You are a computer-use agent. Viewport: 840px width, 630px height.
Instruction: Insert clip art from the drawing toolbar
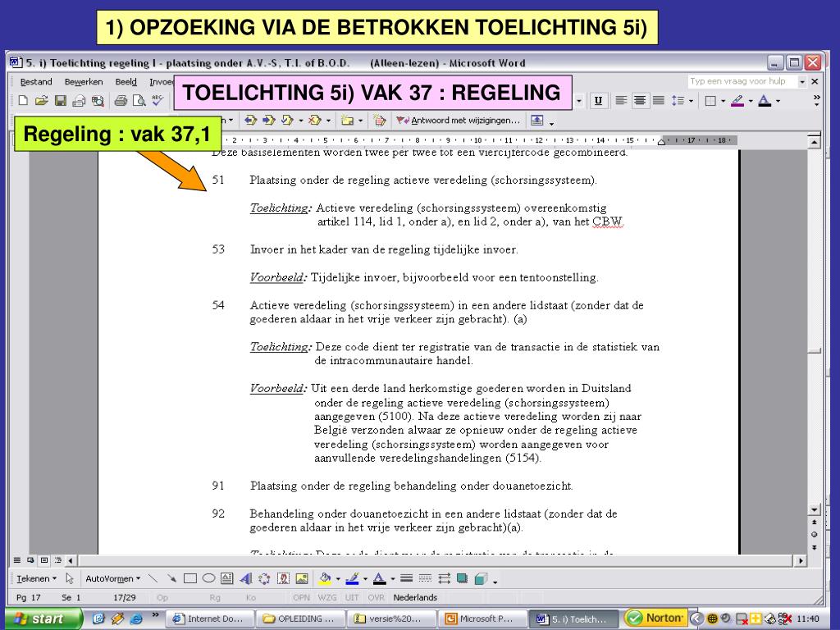pyautogui.click(x=283, y=578)
